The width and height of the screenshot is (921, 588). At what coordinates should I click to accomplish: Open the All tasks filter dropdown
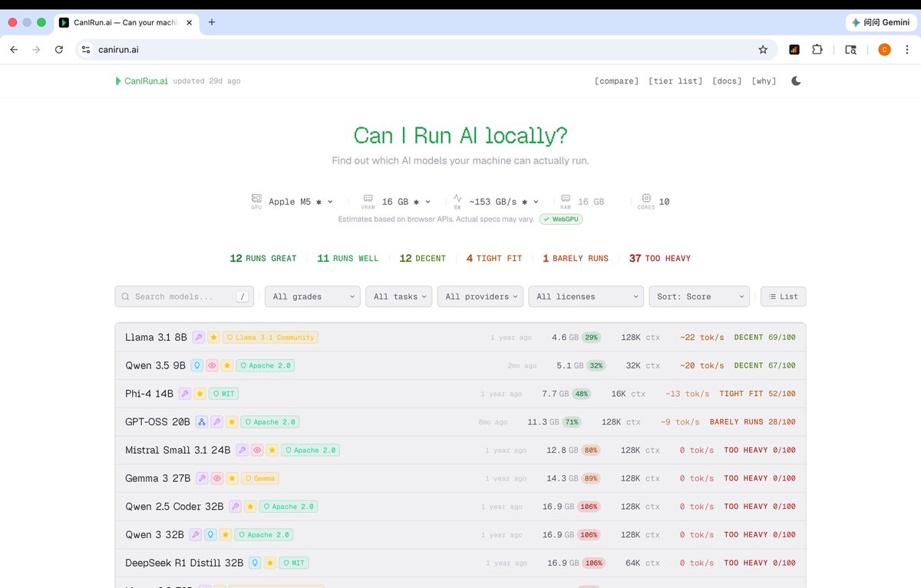click(x=399, y=296)
